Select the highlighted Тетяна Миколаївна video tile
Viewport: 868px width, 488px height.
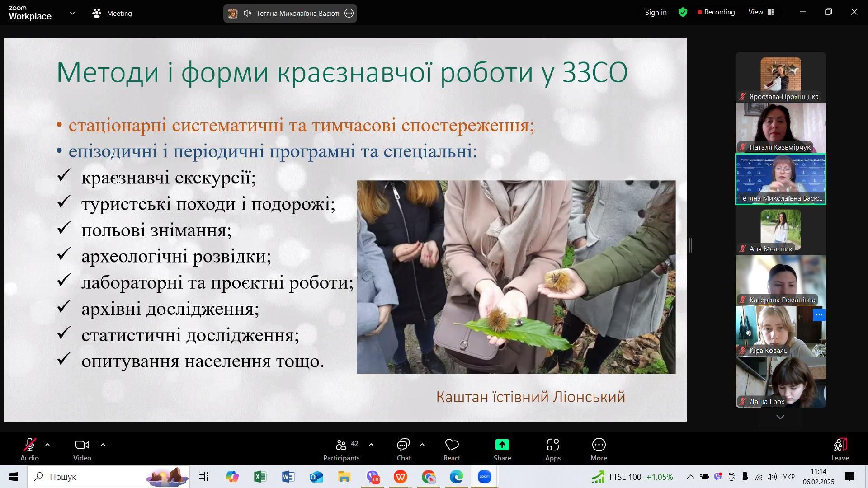pos(781,179)
